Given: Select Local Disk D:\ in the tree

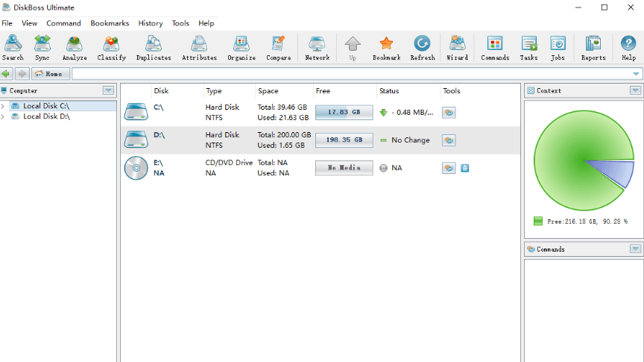Looking at the screenshot, I should [x=46, y=116].
